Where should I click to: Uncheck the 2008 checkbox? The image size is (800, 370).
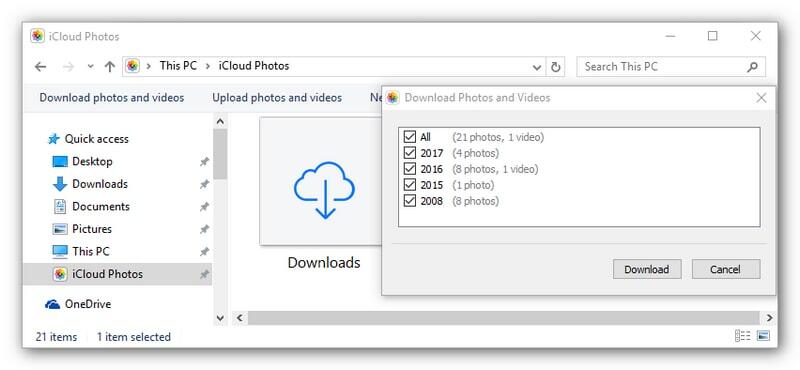click(x=410, y=201)
